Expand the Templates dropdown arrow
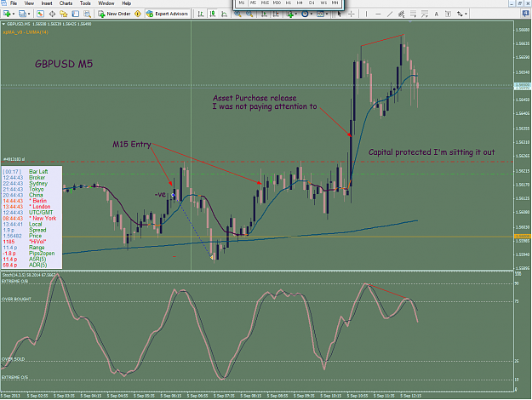532x400 pixels. 326,14
